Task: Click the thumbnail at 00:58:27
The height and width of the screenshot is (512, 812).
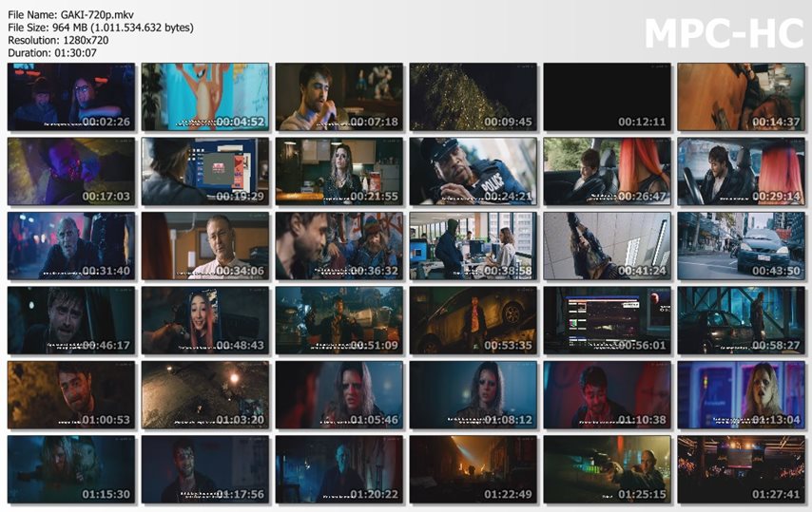Action: 742,320
